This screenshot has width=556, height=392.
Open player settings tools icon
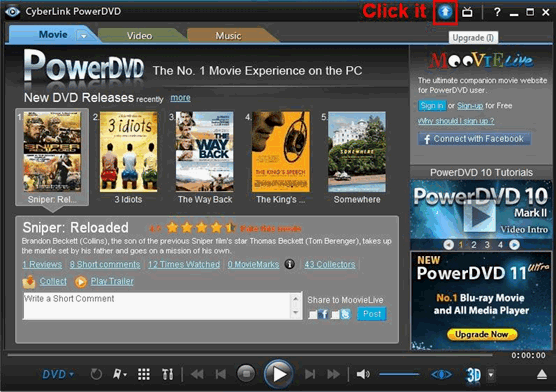coord(167,374)
